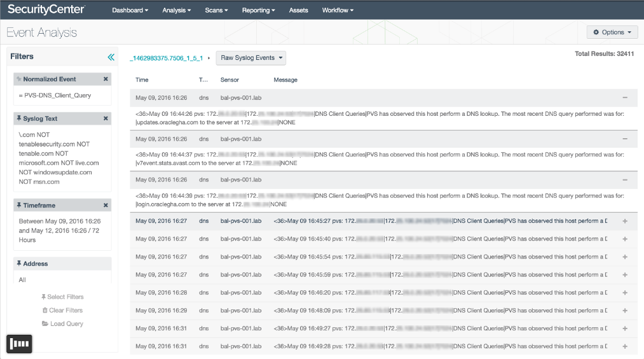
Task: Expand the 16:48:09 syslog event row
Action: point(625,311)
